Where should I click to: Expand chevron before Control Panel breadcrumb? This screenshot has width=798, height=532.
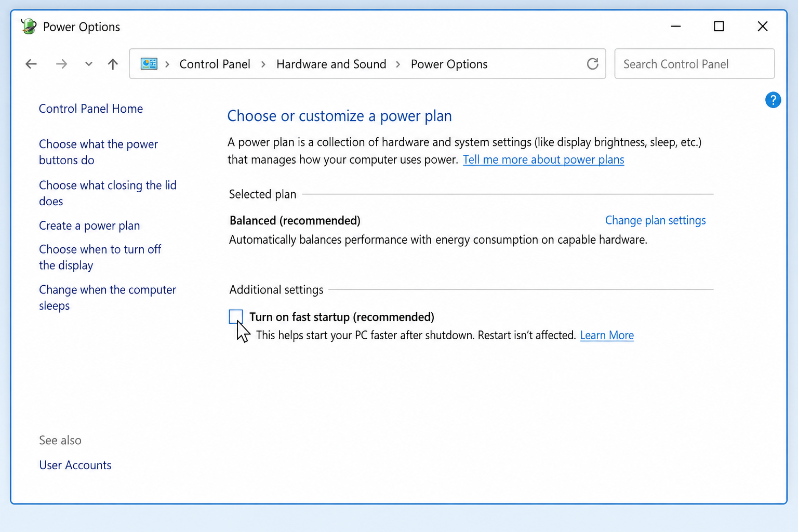click(167, 64)
